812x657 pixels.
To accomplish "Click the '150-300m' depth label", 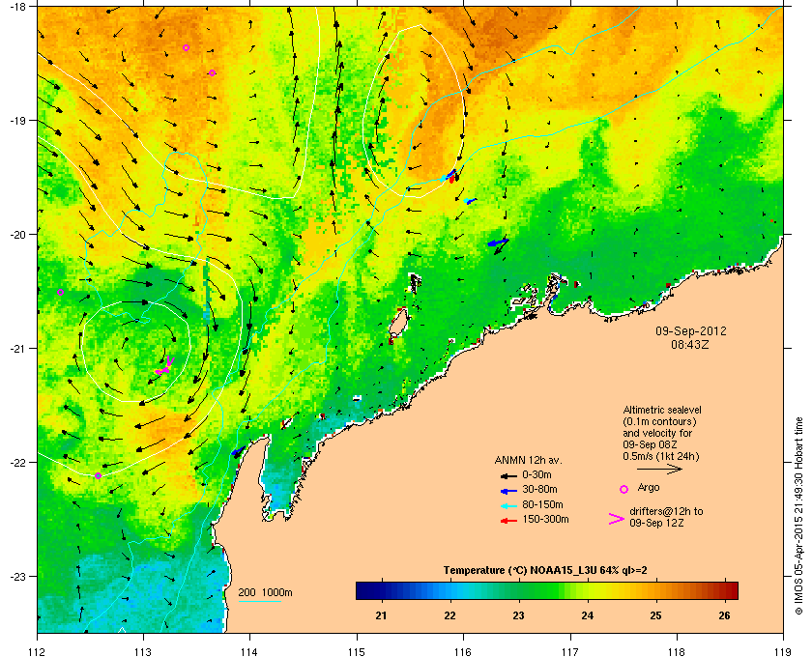I will (x=545, y=519).
